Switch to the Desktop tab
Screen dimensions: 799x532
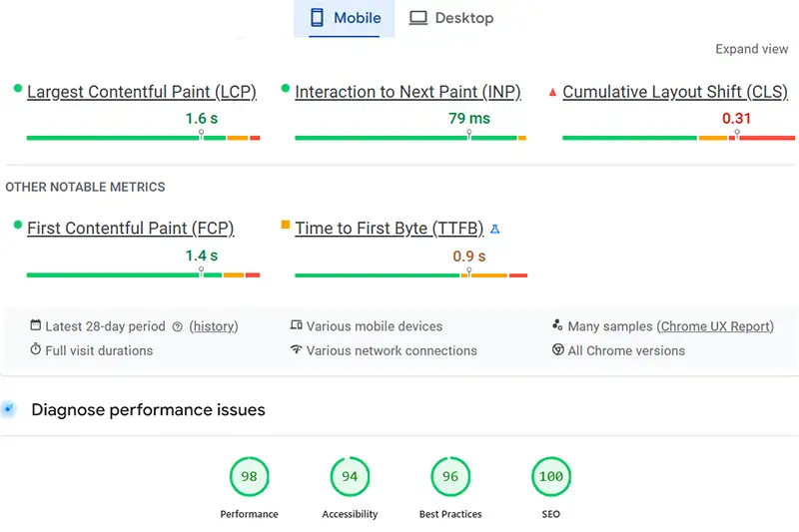(x=451, y=18)
